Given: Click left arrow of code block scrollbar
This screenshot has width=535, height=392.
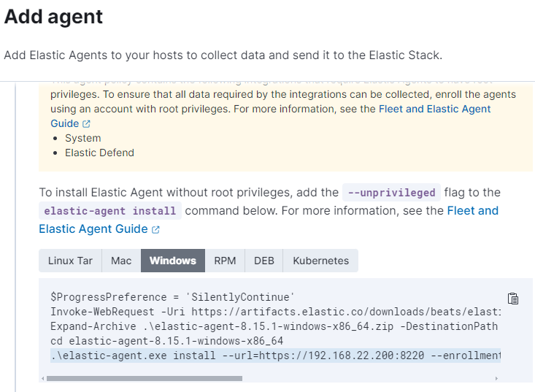Looking at the screenshot, I should point(42,379).
